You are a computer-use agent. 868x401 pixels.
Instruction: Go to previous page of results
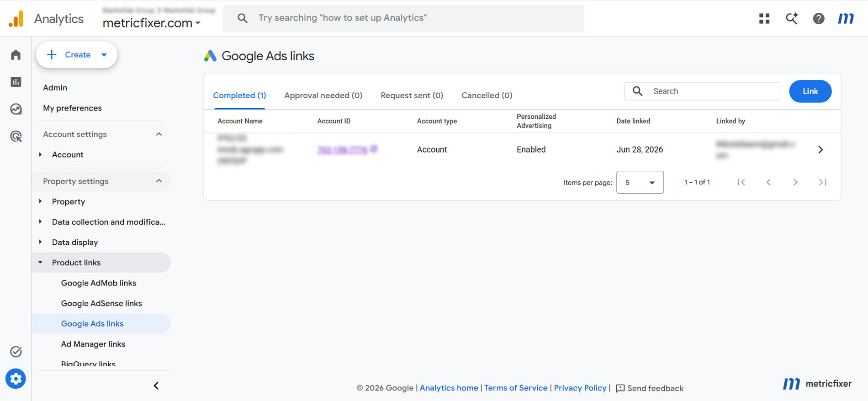tap(768, 182)
